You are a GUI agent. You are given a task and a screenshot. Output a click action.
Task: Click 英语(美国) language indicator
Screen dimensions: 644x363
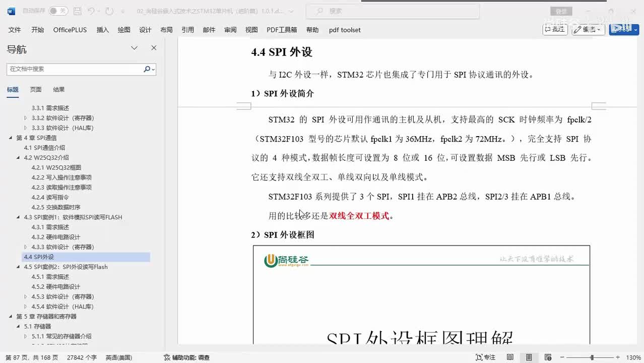(x=119, y=357)
